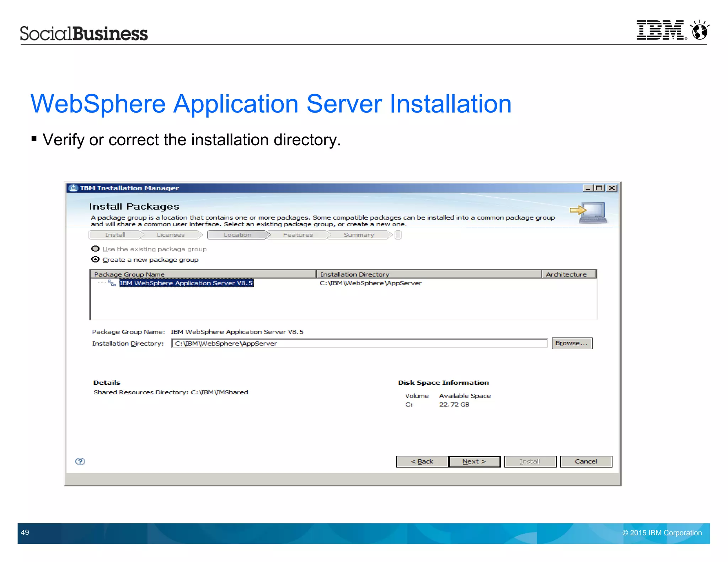728x562 pixels.
Task: Click the Package Group Name column header
Action: pyautogui.click(x=203, y=274)
